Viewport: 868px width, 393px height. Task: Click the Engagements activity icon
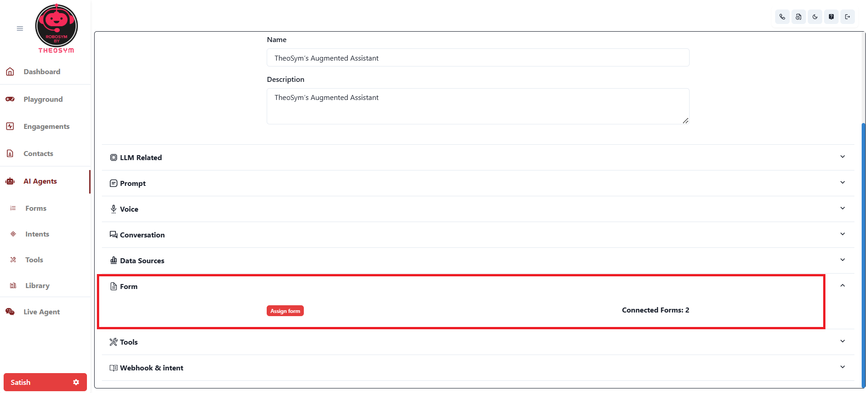[10, 126]
